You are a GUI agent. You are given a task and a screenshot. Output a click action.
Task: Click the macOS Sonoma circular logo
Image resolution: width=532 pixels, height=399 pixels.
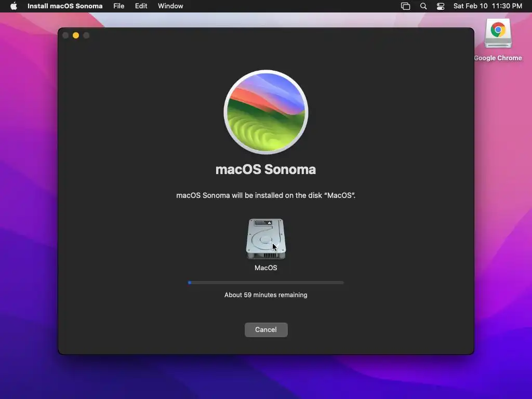266,112
